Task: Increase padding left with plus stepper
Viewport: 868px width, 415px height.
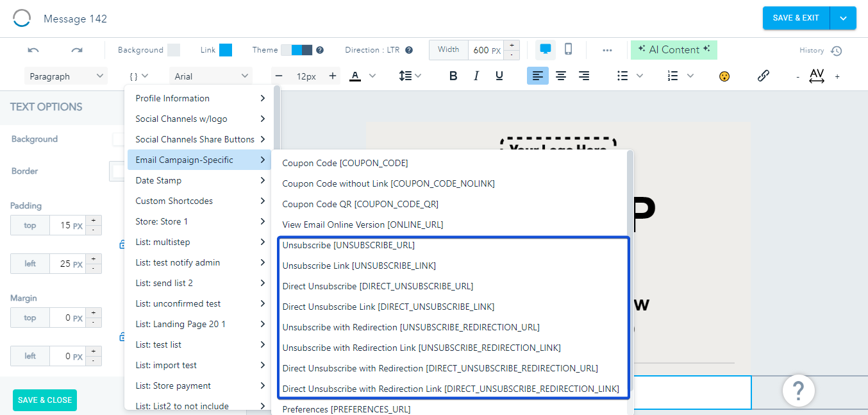Action: coord(94,258)
